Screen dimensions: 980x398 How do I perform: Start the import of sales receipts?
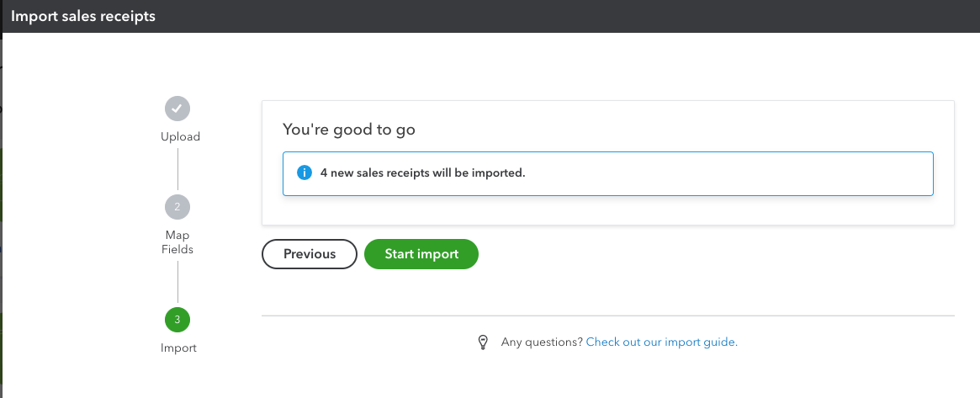[x=421, y=254]
